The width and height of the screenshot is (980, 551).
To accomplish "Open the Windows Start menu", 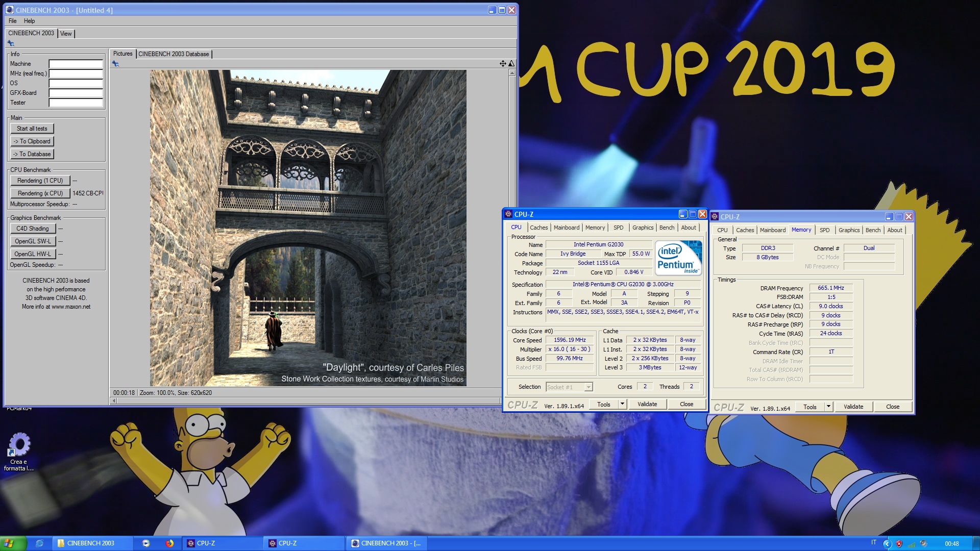I will coord(14,543).
